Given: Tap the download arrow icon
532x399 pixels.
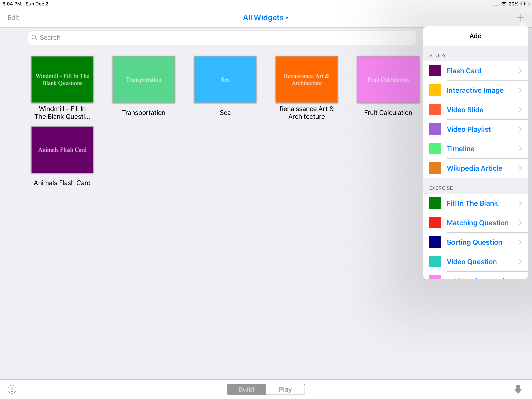Looking at the screenshot, I should [518, 389].
